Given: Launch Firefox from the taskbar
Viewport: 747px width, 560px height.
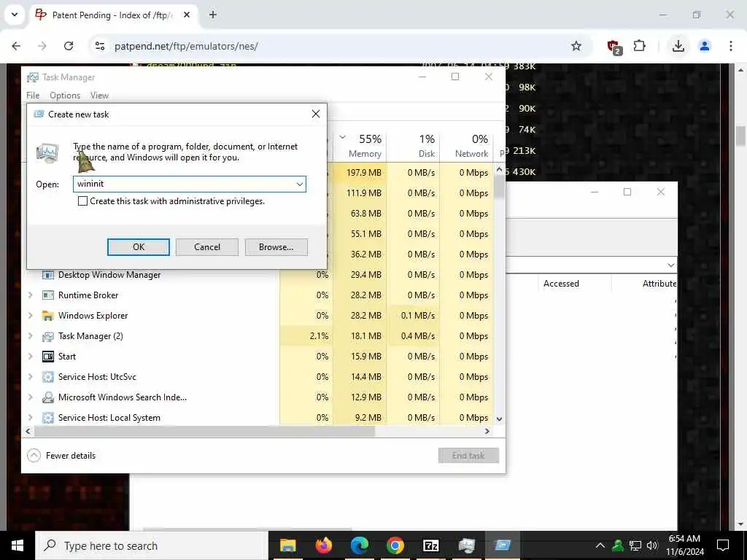Looking at the screenshot, I should point(323,545).
